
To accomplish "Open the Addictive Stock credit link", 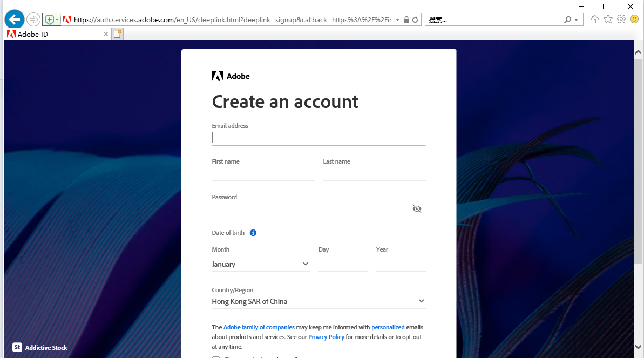I will tap(46, 348).
